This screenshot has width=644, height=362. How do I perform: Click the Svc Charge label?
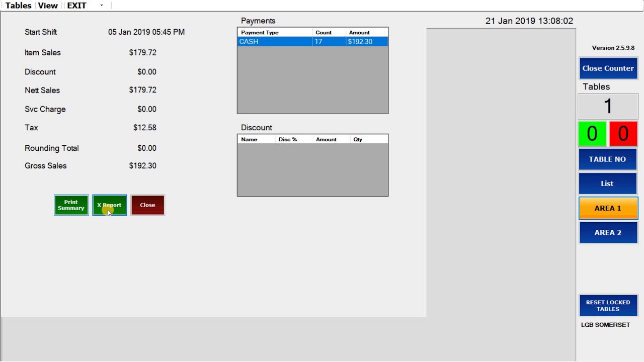tap(45, 109)
